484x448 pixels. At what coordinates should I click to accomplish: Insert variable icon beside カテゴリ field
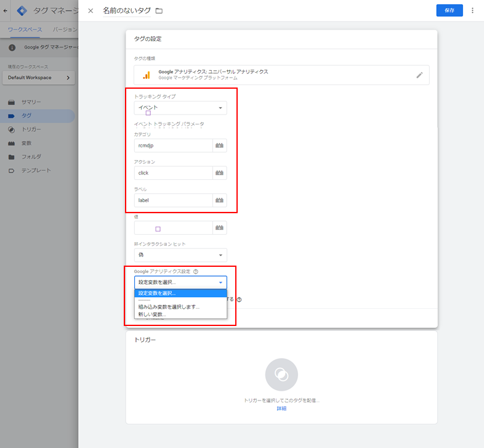tap(219, 145)
